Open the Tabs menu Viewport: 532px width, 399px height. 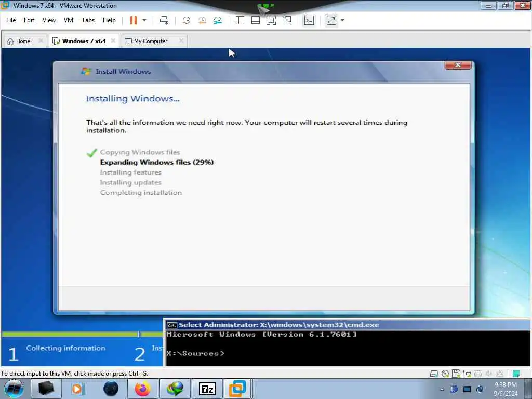tap(88, 20)
